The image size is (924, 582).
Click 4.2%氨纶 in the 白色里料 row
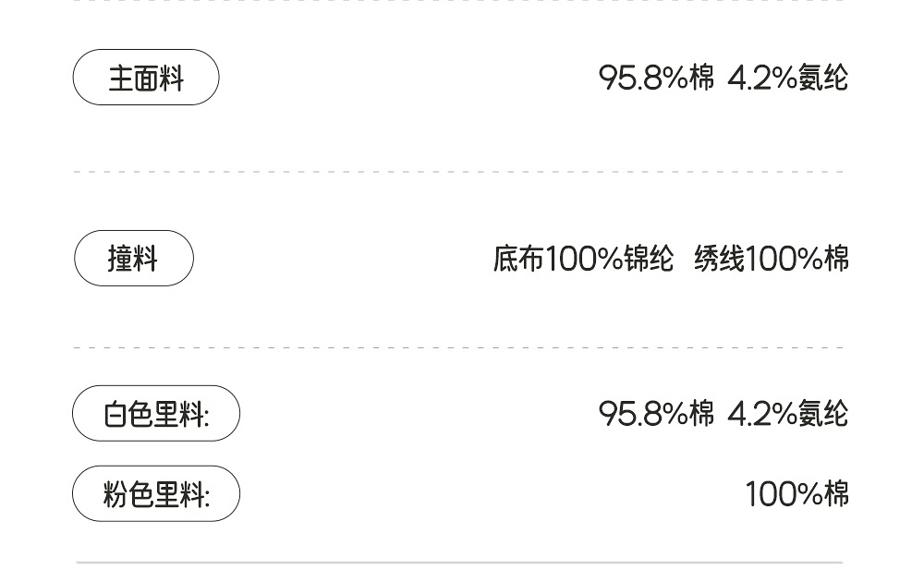(x=787, y=413)
